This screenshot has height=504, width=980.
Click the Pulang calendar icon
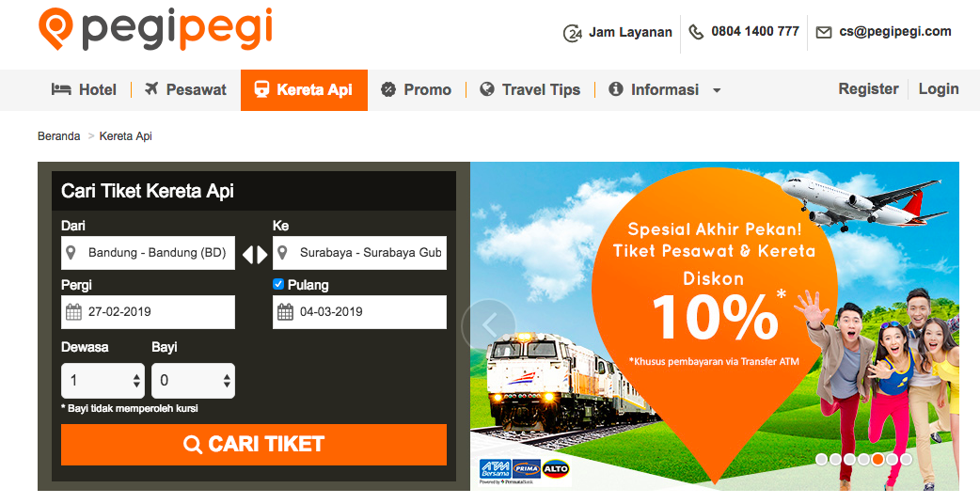[285, 311]
